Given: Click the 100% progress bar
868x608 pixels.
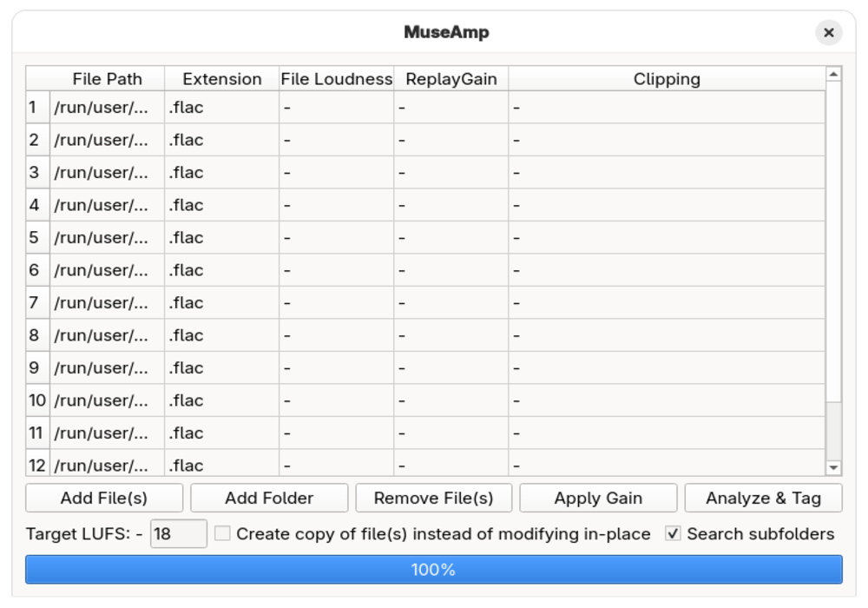Looking at the screenshot, I should [x=433, y=569].
